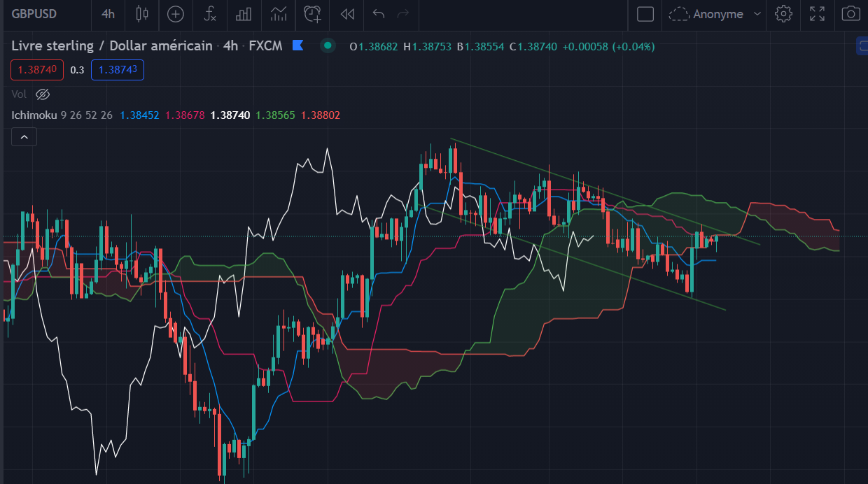Click the Ichimoku white value 1.38740

[x=230, y=115]
